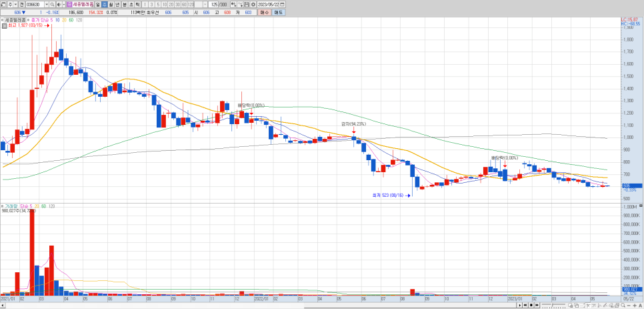Select the 일 (daily) period button

98,4
